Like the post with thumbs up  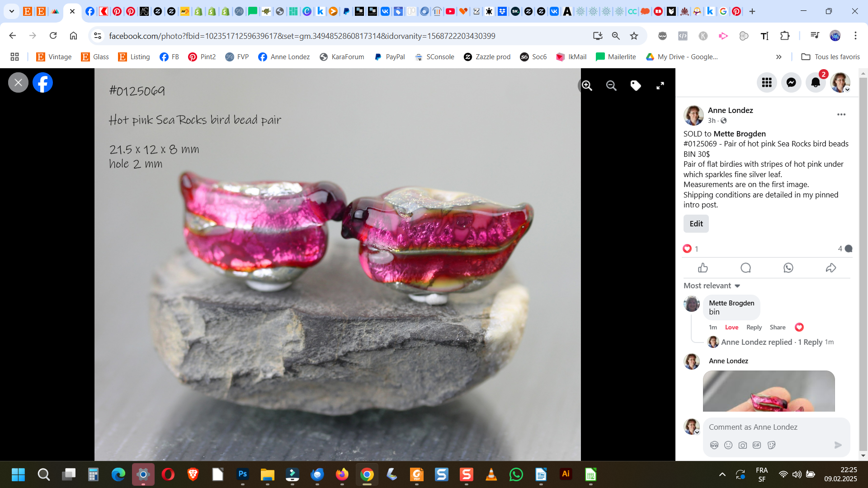tap(703, 268)
